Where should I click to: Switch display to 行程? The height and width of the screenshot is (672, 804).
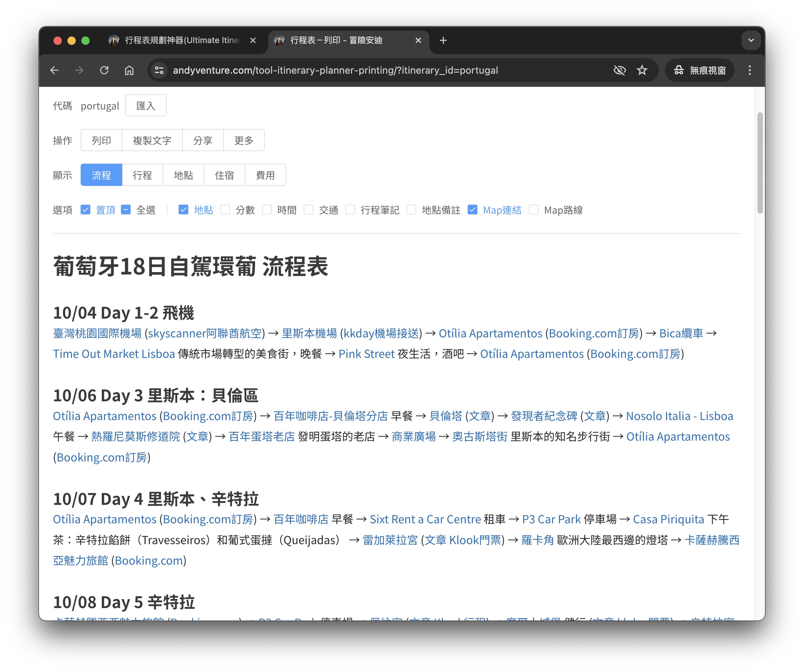(142, 175)
